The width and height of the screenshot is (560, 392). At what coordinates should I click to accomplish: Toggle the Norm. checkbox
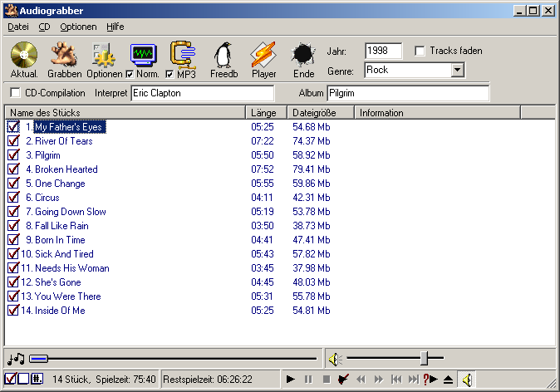pyautogui.click(x=130, y=74)
